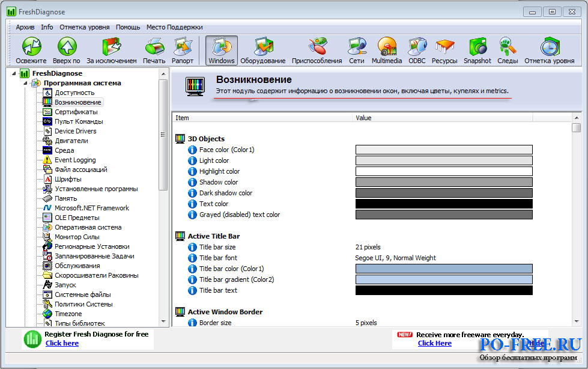Click the Печать printer icon
The image size is (588, 369).
154,47
